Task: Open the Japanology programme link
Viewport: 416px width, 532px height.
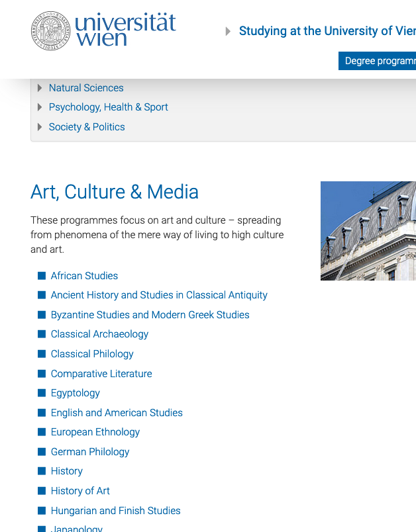Action: 77,529
